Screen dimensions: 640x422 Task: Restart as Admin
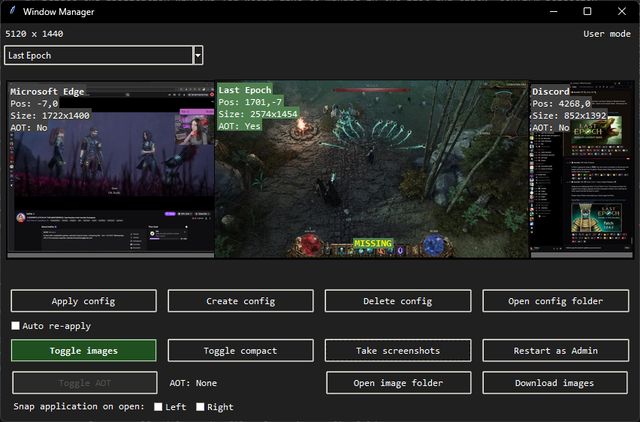pos(555,351)
